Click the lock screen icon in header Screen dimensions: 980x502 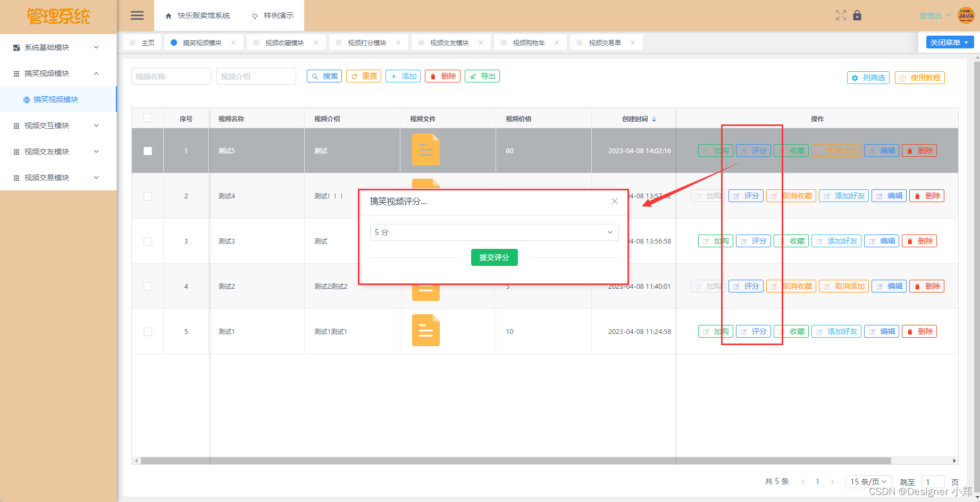pos(857,15)
